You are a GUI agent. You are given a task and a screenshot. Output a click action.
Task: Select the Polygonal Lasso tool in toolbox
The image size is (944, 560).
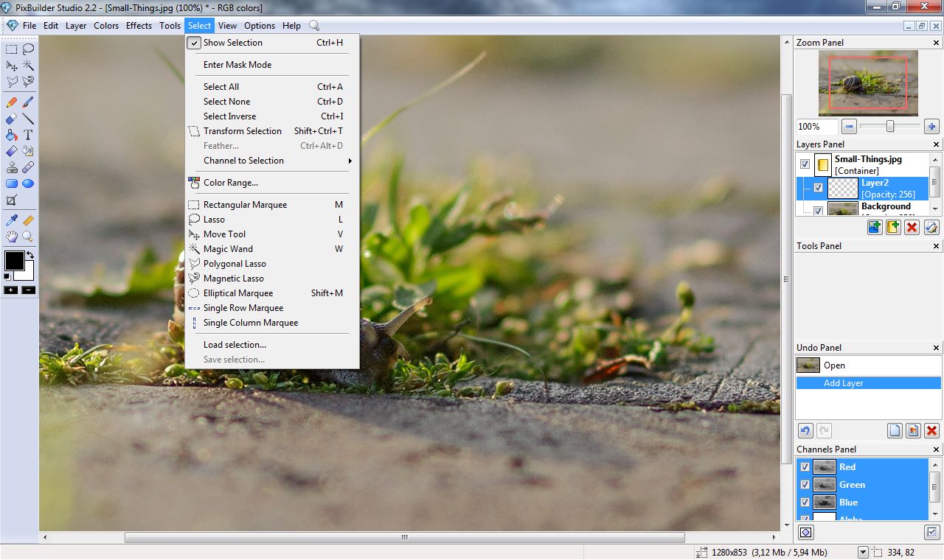(12, 82)
